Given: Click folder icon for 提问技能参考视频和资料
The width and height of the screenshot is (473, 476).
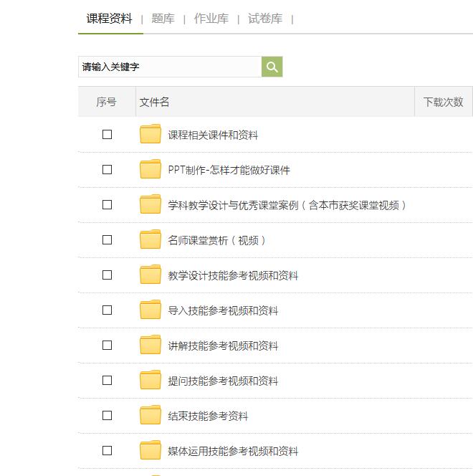Looking at the screenshot, I should (x=150, y=380).
